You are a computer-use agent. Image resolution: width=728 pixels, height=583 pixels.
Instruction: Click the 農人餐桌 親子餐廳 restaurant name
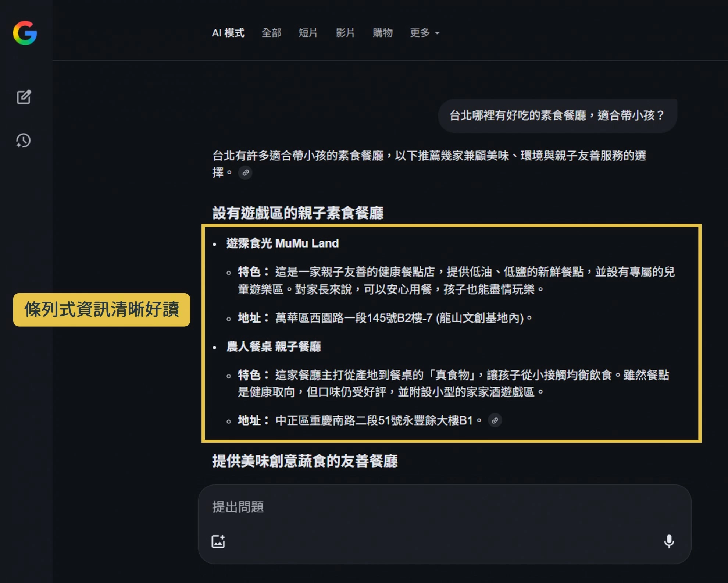tap(274, 346)
